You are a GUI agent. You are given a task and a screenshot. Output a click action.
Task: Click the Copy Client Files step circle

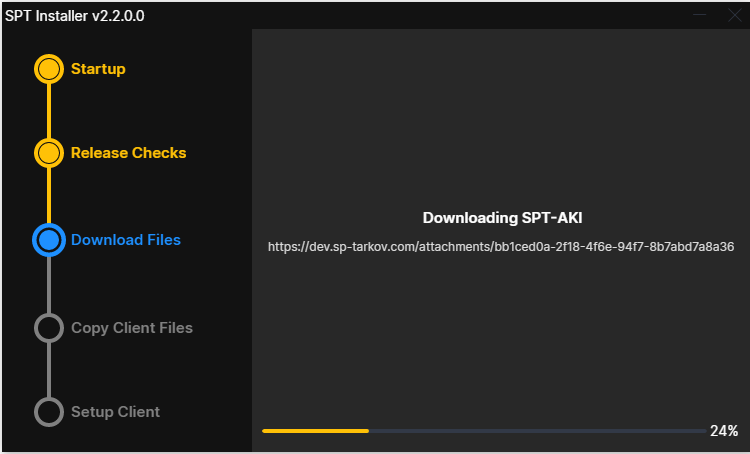click(49, 328)
